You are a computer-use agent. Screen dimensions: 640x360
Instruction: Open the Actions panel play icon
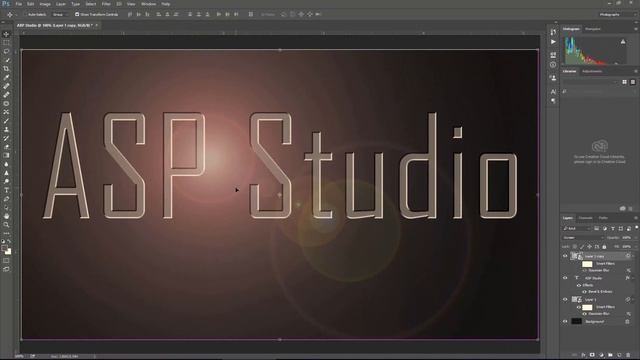[x=553, y=42]
